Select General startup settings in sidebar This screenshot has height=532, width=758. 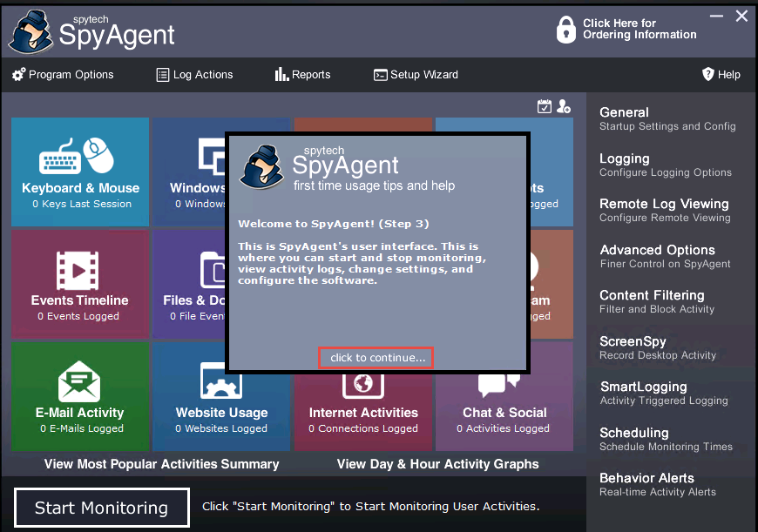pos(667,119)
